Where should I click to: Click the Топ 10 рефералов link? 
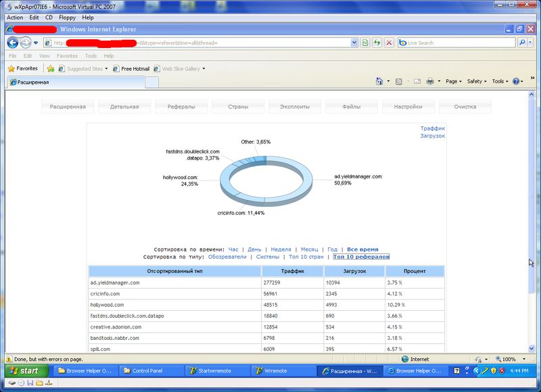[361, 257]
